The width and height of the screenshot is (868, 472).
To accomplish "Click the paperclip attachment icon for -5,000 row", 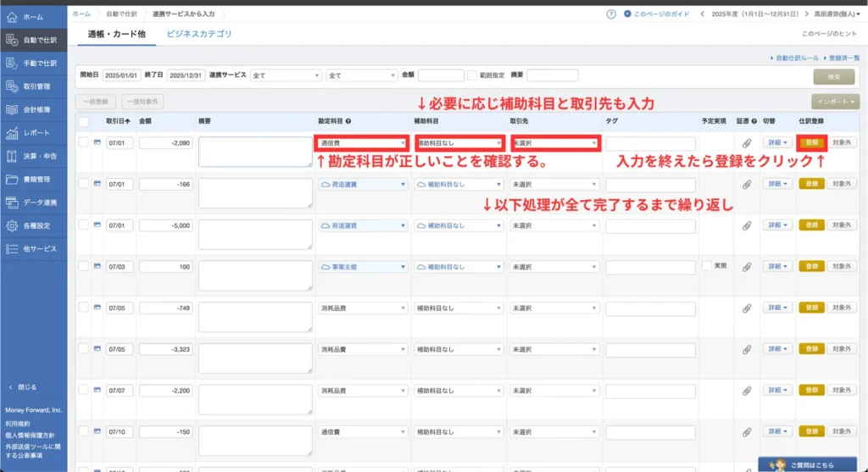I will pyautogui.click(x=747, y=225).
